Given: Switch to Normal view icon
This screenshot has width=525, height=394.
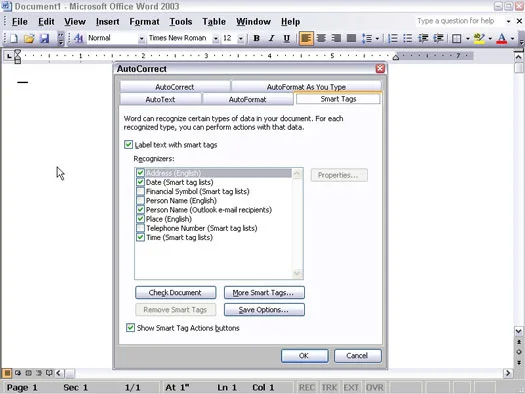Looking at the screenshot, I should point(7,373).
